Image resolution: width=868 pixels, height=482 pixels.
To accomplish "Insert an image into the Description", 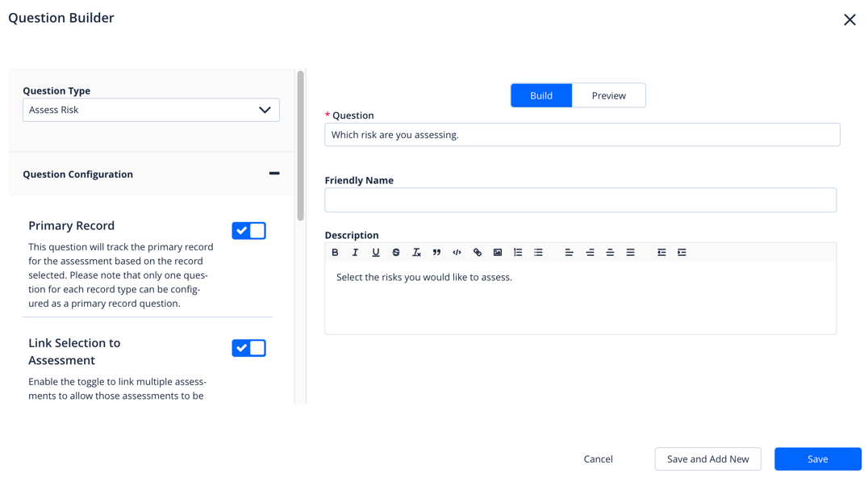I will point(498,253).
